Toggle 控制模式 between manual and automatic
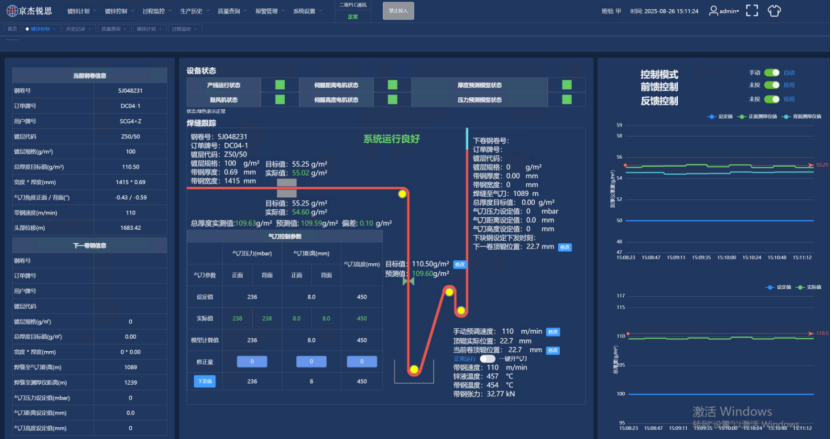831x439 pixels. [x=771, y=73]
